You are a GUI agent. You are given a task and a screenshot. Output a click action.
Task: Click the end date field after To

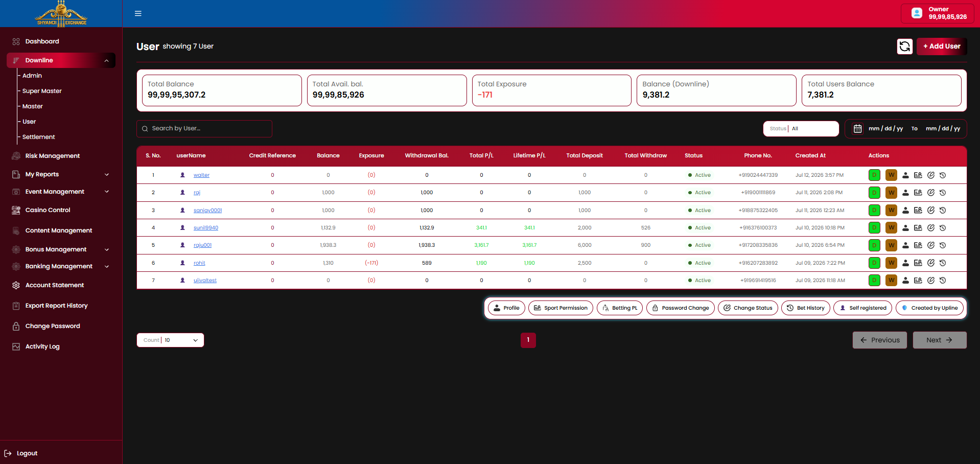943,129
